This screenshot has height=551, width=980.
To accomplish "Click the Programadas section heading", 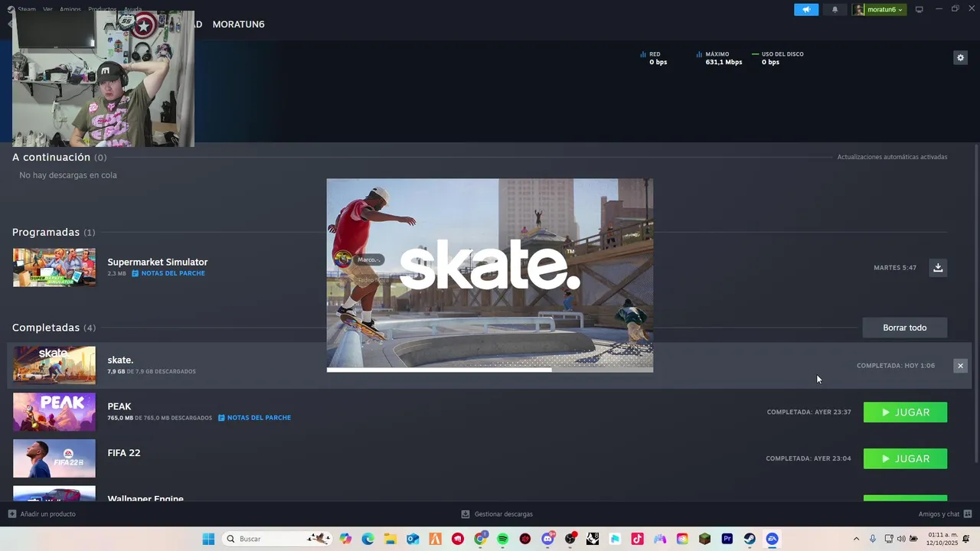I will coord(54,232).
